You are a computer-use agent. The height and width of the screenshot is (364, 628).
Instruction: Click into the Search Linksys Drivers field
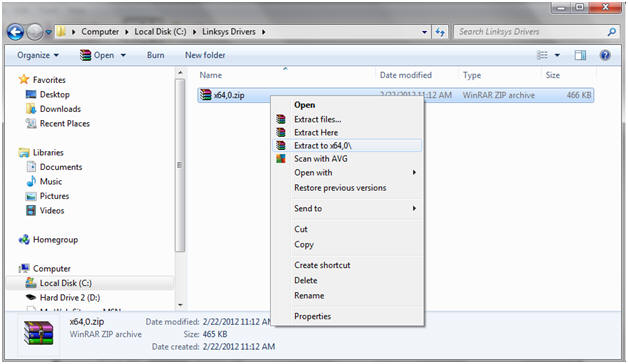click(531, 32)
